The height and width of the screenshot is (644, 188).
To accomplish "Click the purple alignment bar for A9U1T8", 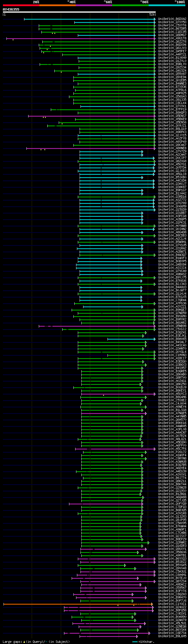I will tap(81, 38).
